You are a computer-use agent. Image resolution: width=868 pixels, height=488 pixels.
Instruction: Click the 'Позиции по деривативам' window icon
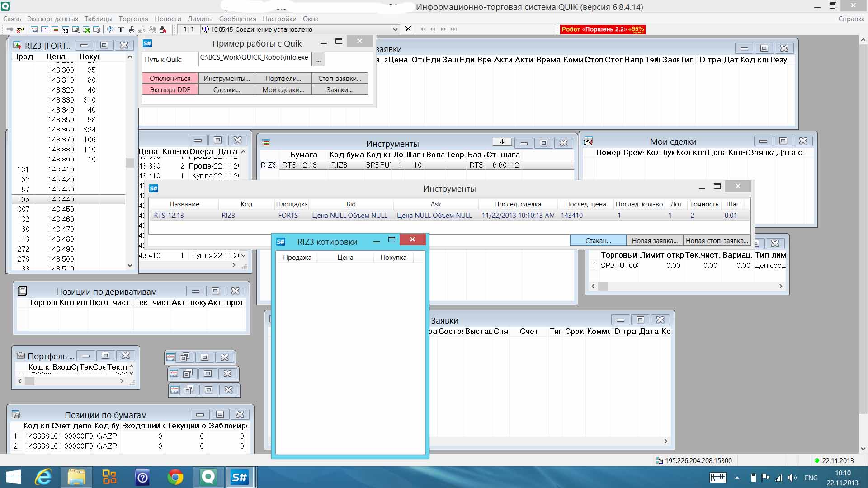[x=22, y=291]
